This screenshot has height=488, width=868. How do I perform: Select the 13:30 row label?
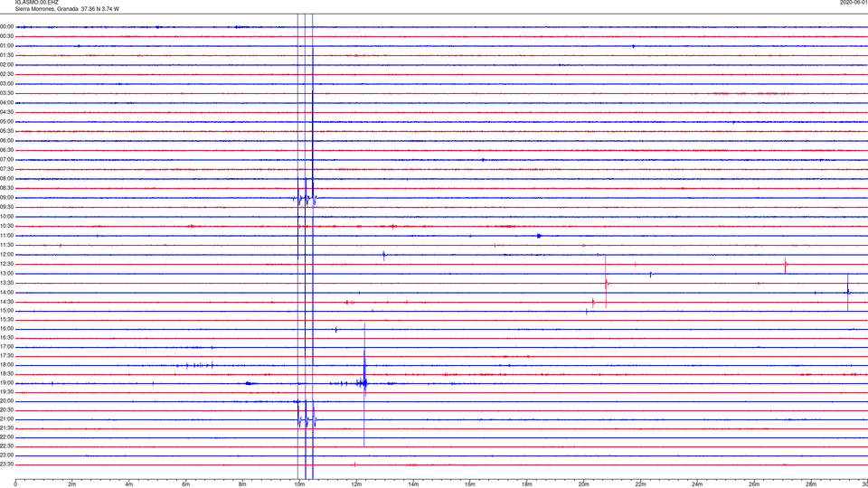coord(6,283)
